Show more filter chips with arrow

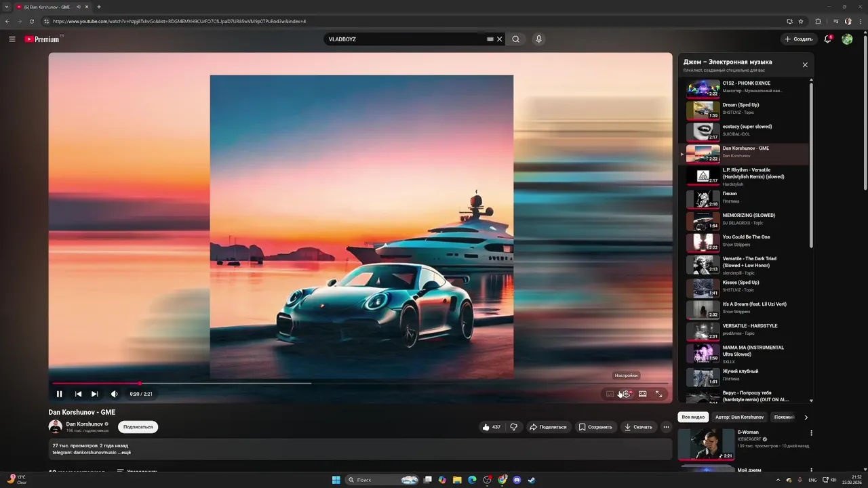pyautogui.click(x=806, y=418)
